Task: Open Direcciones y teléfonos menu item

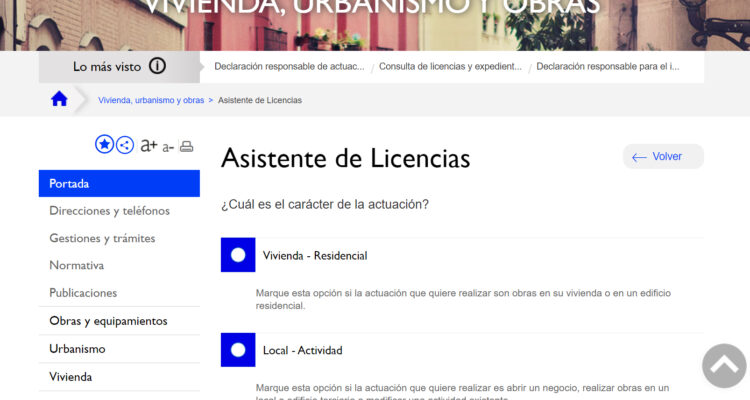Action: tap(110, 211)
